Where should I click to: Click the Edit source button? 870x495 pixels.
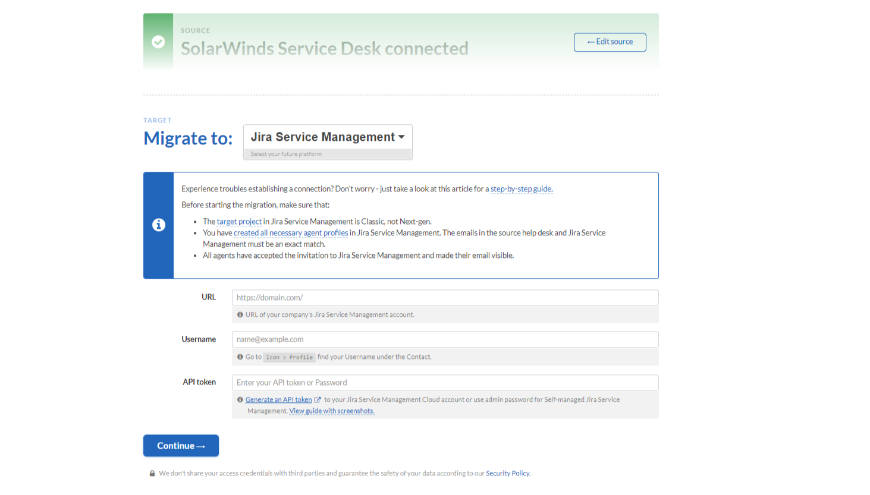click(x=610, y=42)
